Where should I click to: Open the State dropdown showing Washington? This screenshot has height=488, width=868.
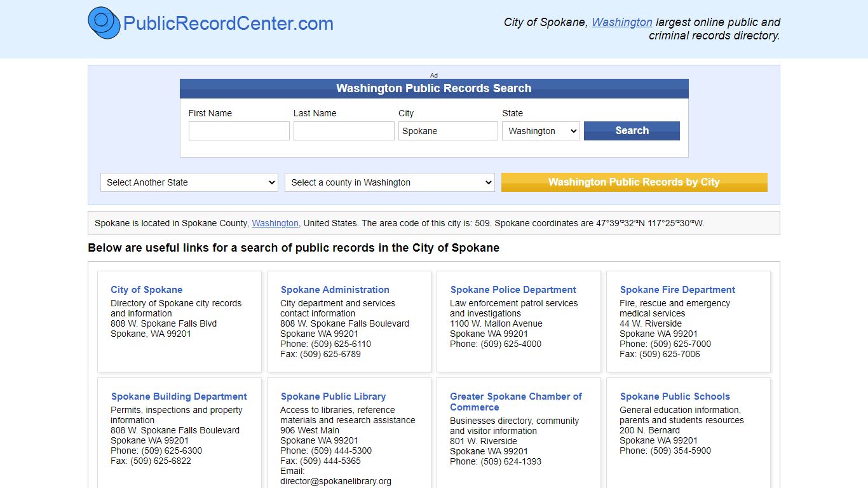pos(541,131)
